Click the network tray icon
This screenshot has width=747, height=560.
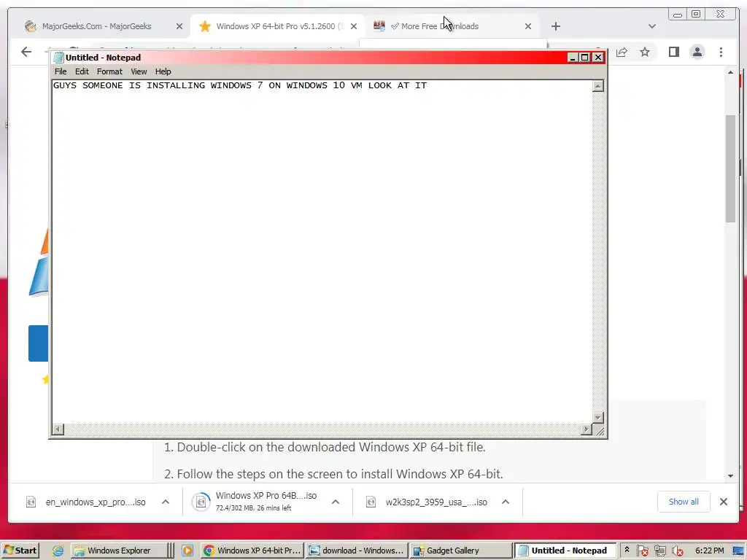point(659,551)
